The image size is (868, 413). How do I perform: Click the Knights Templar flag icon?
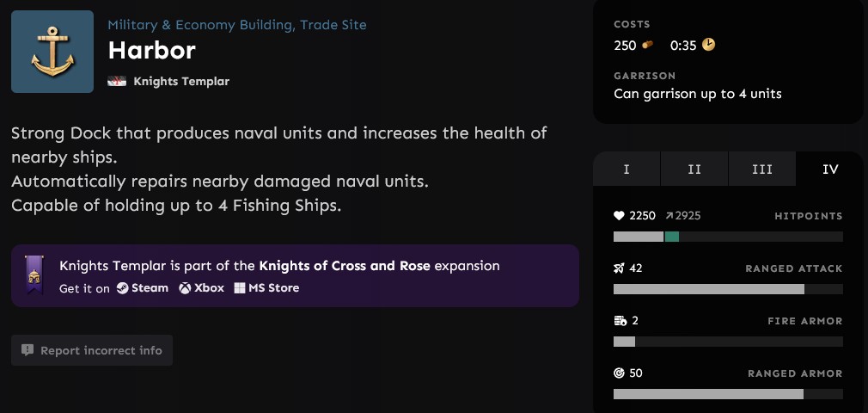(117, 82)
